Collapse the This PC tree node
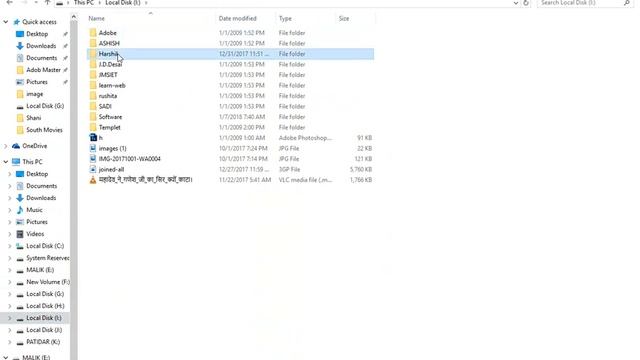Image resolution: width=640 pixels, height=360 pixels. coord(6,162)
